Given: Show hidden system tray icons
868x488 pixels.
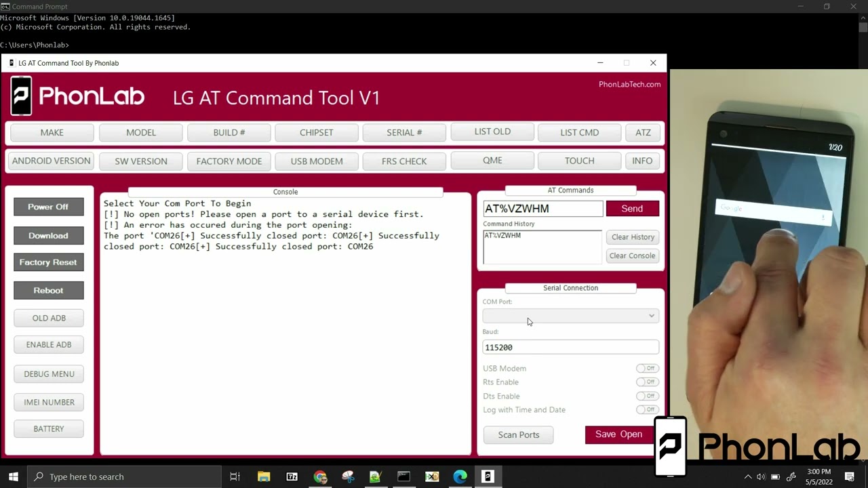Looking at the screenshot, I should 748,476.
